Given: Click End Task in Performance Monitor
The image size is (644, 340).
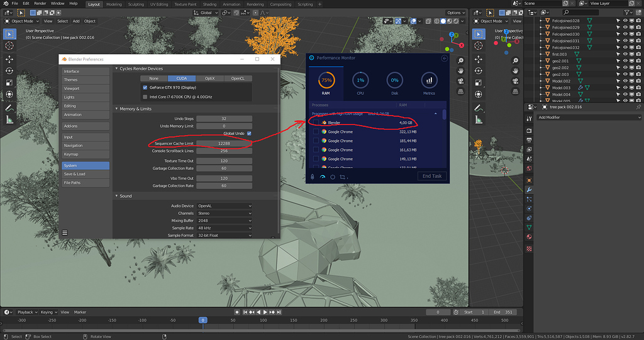Looking at the screenshot, I should (432, 176).
